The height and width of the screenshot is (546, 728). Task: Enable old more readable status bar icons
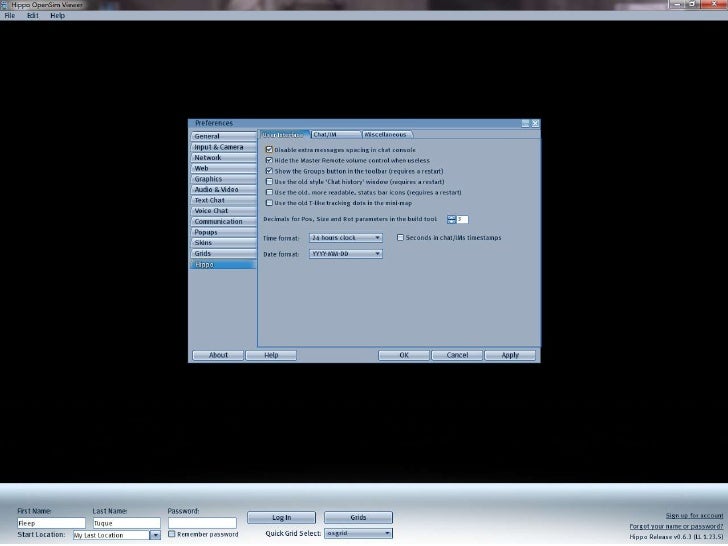coord(269,192)
